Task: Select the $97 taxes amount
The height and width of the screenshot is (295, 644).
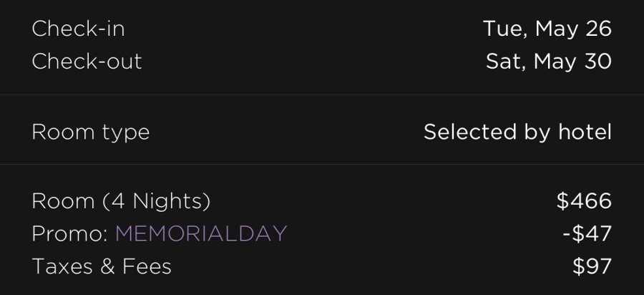Action: (x=592, y=266)
